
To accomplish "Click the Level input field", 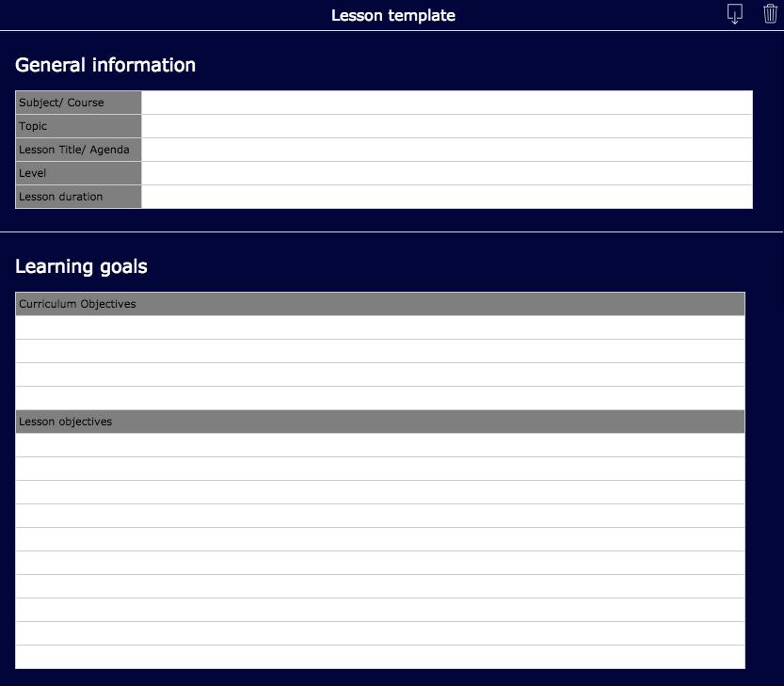I will (x=447, y=173).
